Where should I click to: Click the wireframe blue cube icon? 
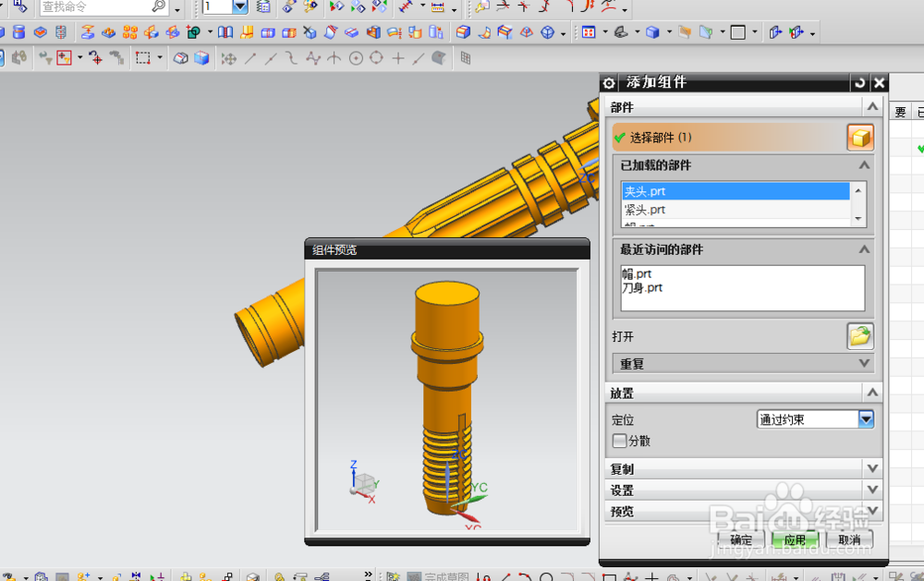coord(547,32)
